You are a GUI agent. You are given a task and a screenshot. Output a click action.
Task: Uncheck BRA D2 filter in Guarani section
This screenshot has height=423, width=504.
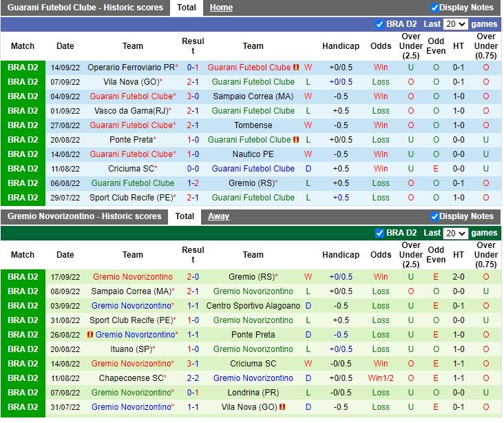(x=379, y=24)
